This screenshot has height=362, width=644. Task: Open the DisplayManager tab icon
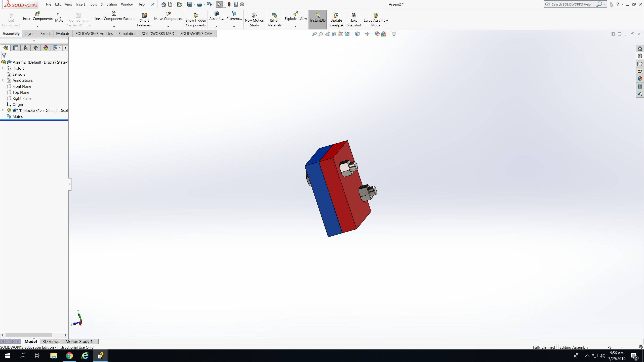click(x=46, y=48)
